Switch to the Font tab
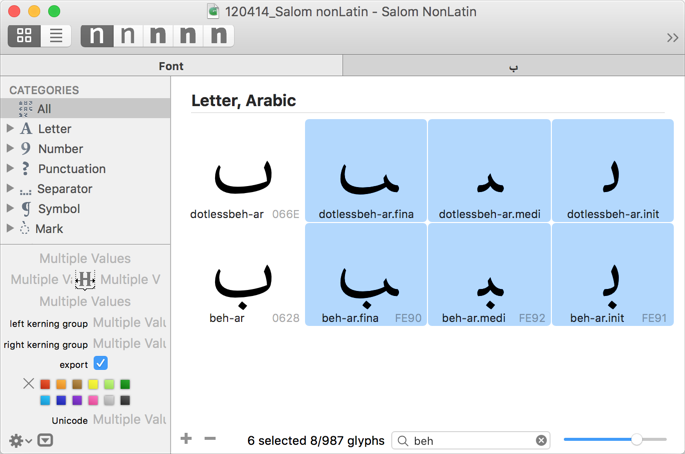The image size is (685, 454). 171,66
